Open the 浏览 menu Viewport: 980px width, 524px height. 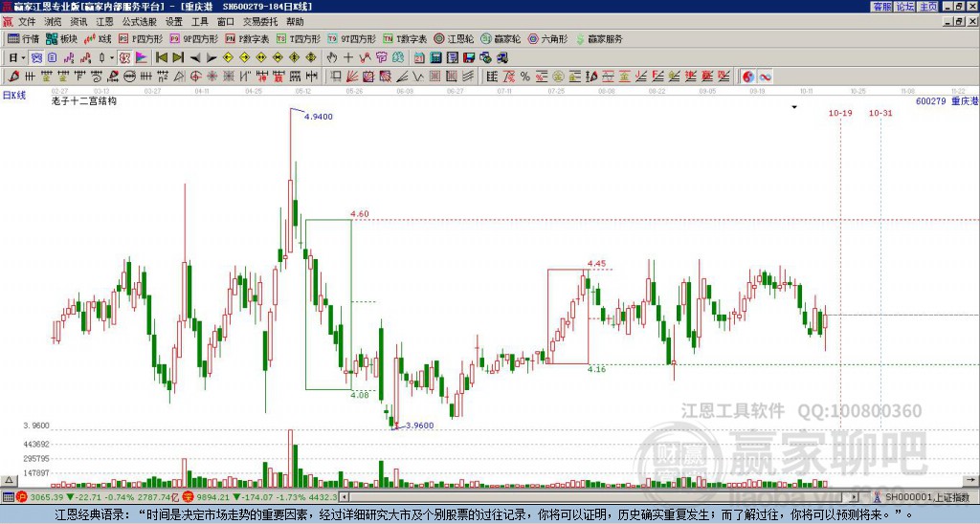point(53,22)
